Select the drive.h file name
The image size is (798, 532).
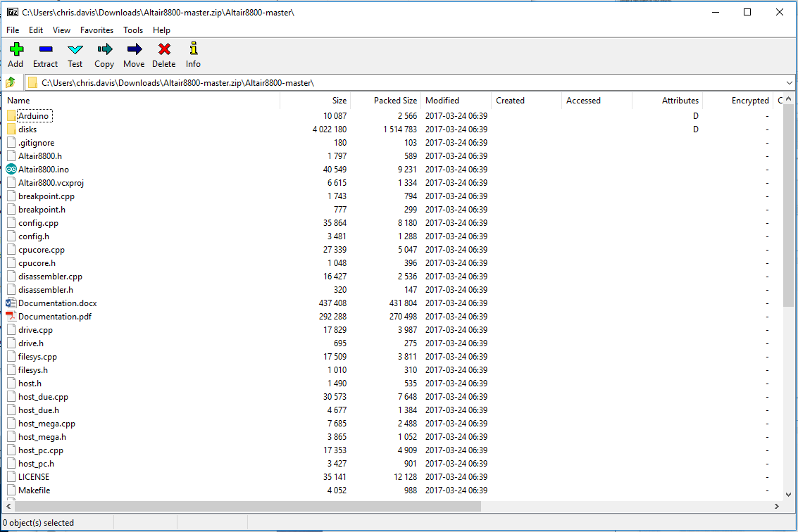tap(31, 343)
